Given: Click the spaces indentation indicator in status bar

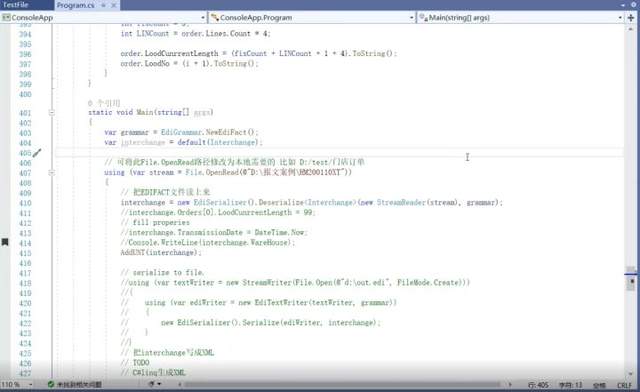Looking at the screenshot, I should pos(599,385).
